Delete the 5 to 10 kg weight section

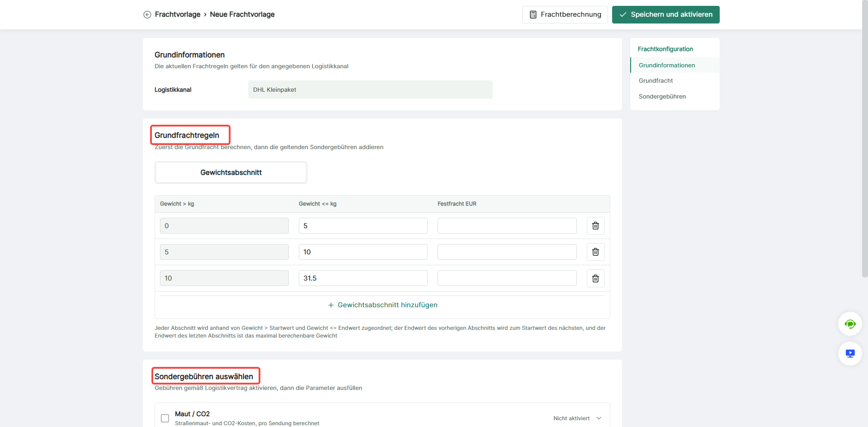click(596, 252)
